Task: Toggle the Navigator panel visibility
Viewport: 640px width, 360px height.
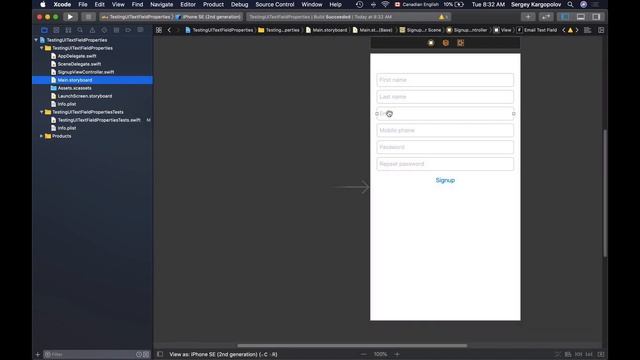Action: click(565, 17)
